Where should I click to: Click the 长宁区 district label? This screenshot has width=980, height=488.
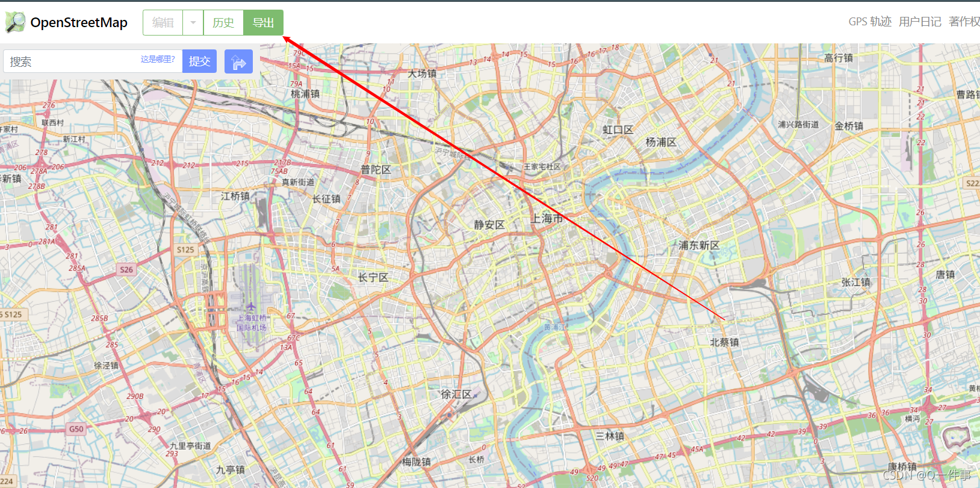(373, 278)
